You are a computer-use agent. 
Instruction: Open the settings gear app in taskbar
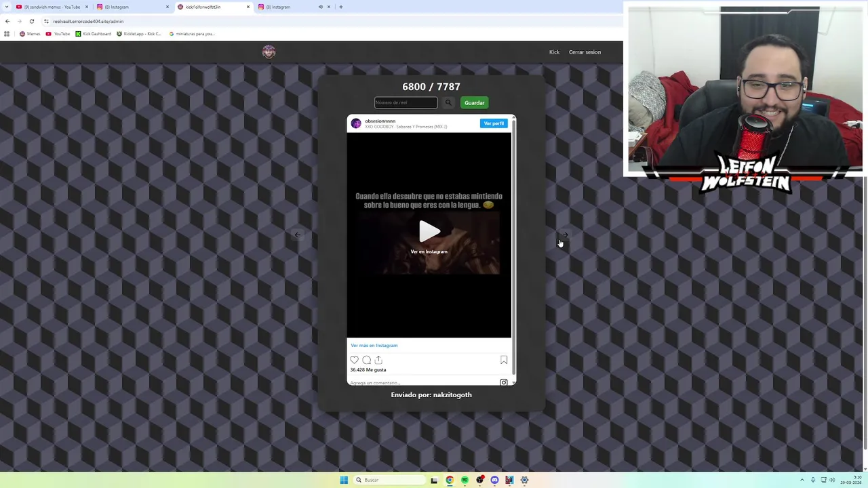(x=524, y=480)
